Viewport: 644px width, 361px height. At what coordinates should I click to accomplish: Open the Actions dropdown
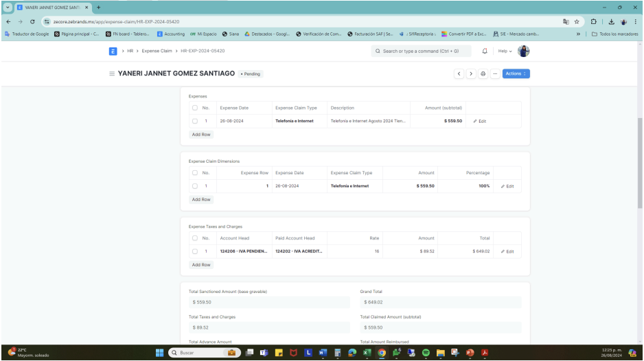(516, 73)
